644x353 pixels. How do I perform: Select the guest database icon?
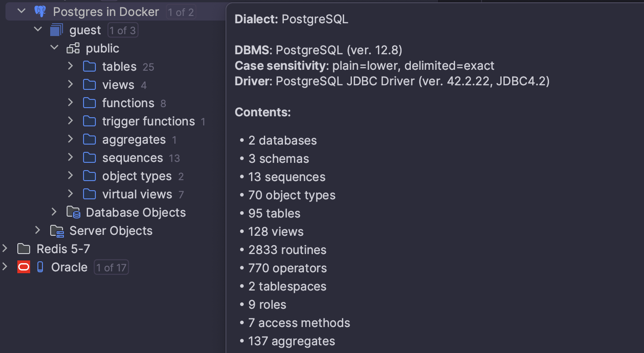pyautogui.click(x=56, y=30)
